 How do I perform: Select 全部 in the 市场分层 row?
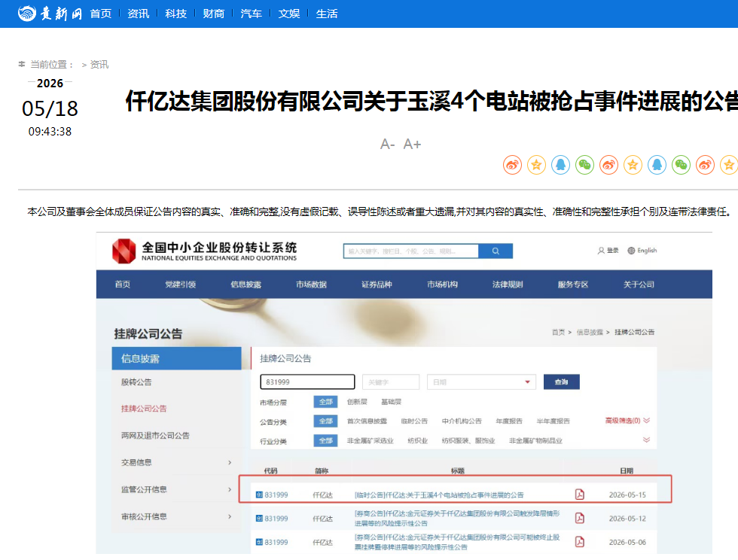(x=325, y=402)
